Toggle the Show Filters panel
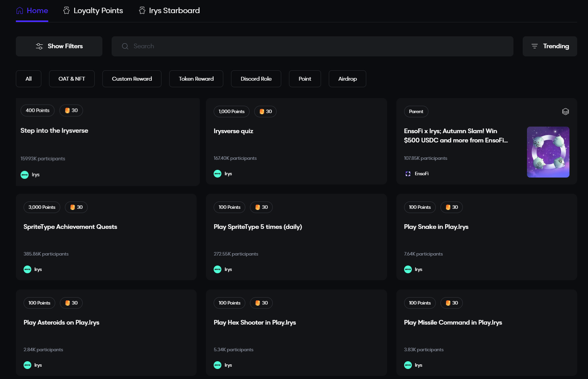Screen dimensions: 588x379 [x=59, y=46]
